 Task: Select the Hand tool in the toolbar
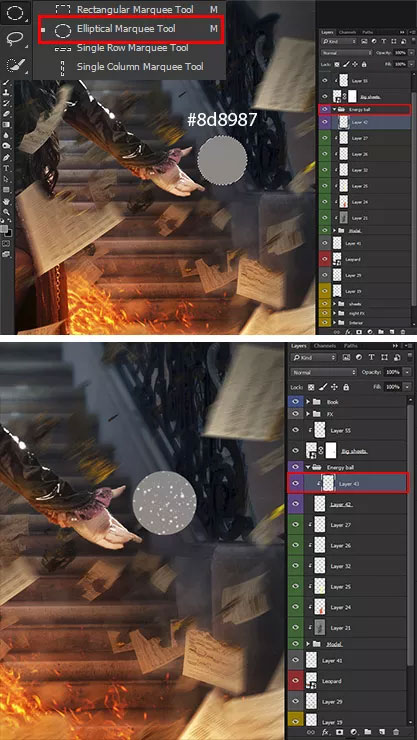coord(6,202)
